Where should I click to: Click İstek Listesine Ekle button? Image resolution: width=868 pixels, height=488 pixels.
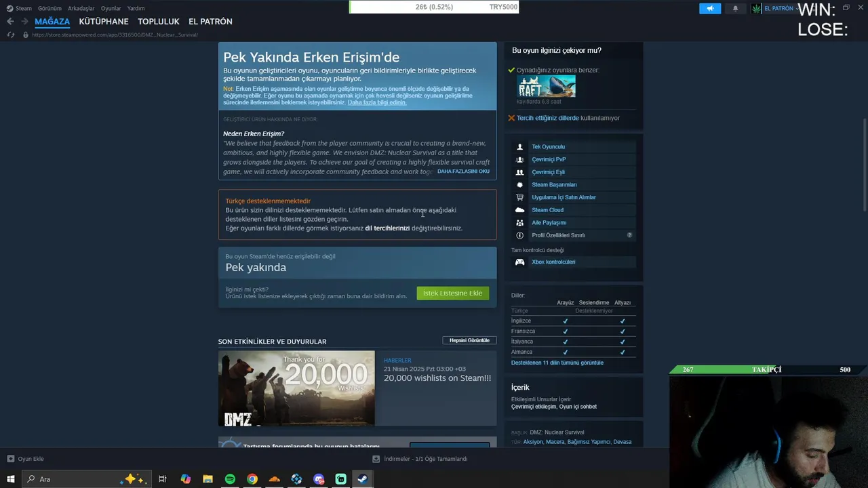click(452, 293)
